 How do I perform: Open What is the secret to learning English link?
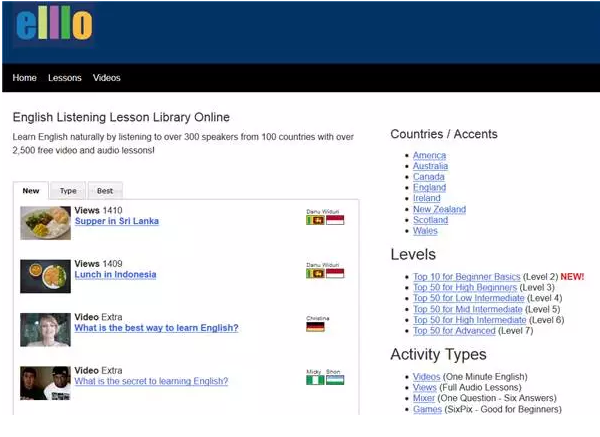(151, 381)
